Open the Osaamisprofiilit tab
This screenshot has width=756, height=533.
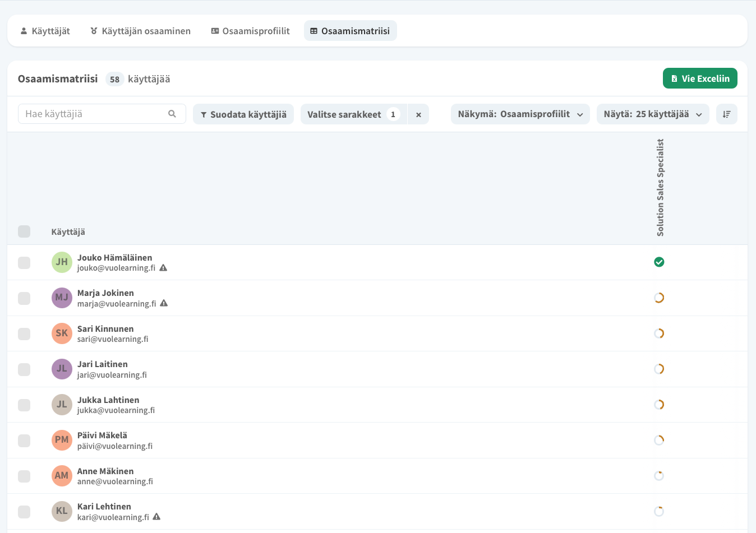(250, 31)
